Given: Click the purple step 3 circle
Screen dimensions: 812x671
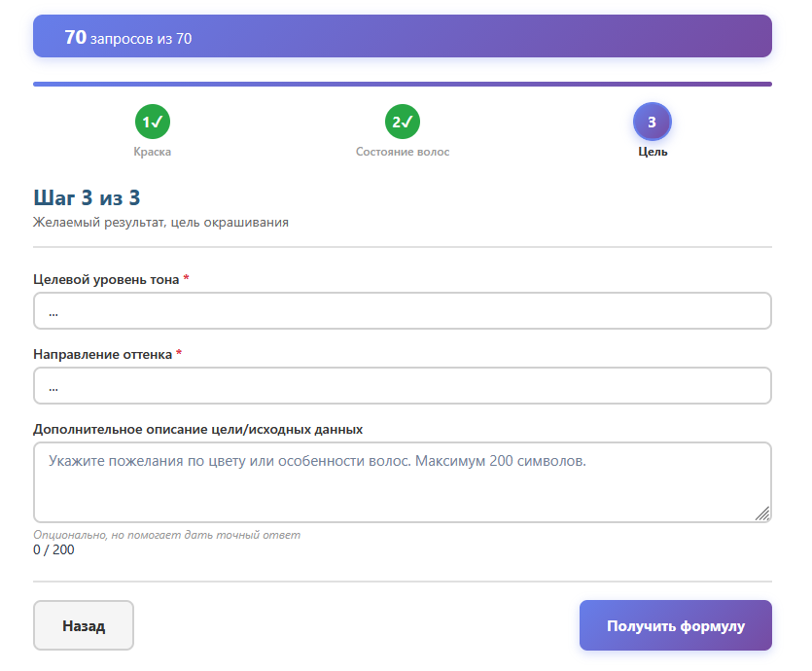Looking at the screenshot, I should pos(652,122).
